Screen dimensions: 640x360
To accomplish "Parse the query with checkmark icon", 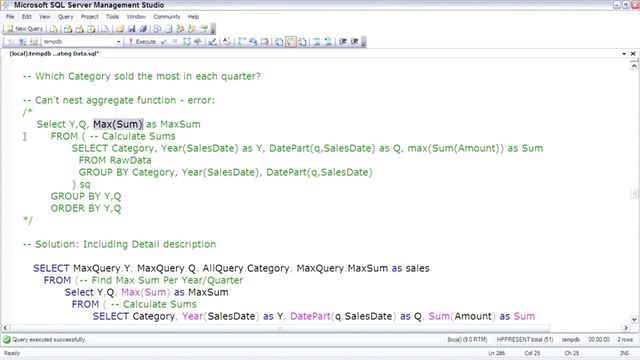I will pyautogui.click(x=164, y=42).
